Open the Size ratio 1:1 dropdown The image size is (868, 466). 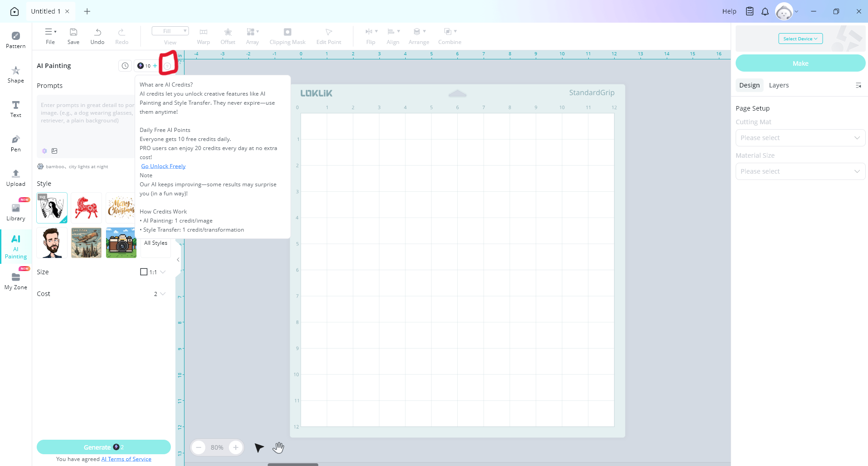tap(153, 272)
